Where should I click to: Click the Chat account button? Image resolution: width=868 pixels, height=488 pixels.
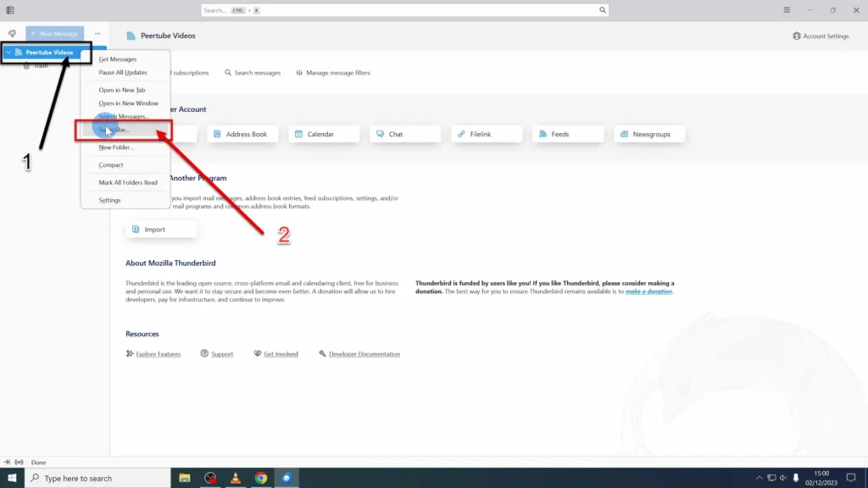coord(405,134)
